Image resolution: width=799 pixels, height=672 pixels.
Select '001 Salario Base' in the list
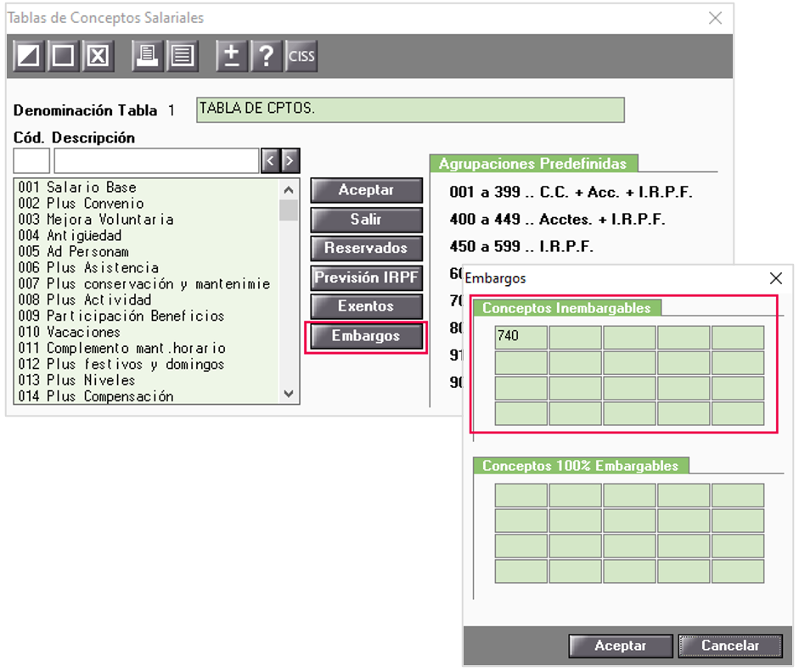(146, 188)
